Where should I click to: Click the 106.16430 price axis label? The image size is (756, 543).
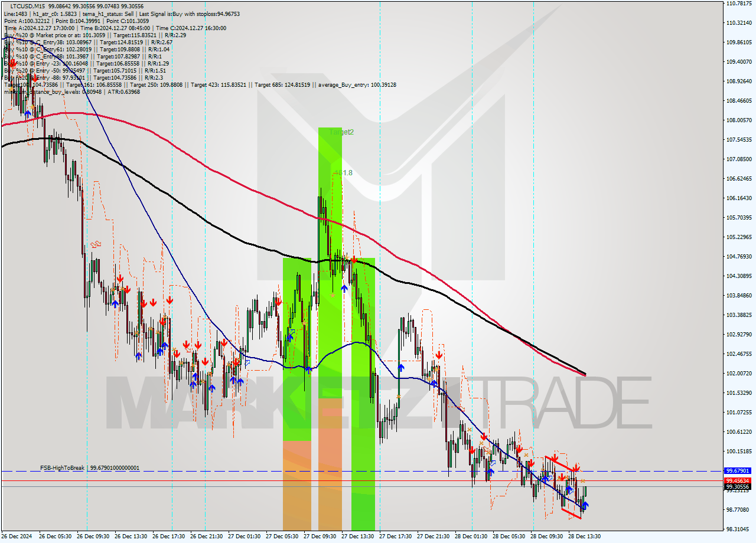tap(739, 198)
